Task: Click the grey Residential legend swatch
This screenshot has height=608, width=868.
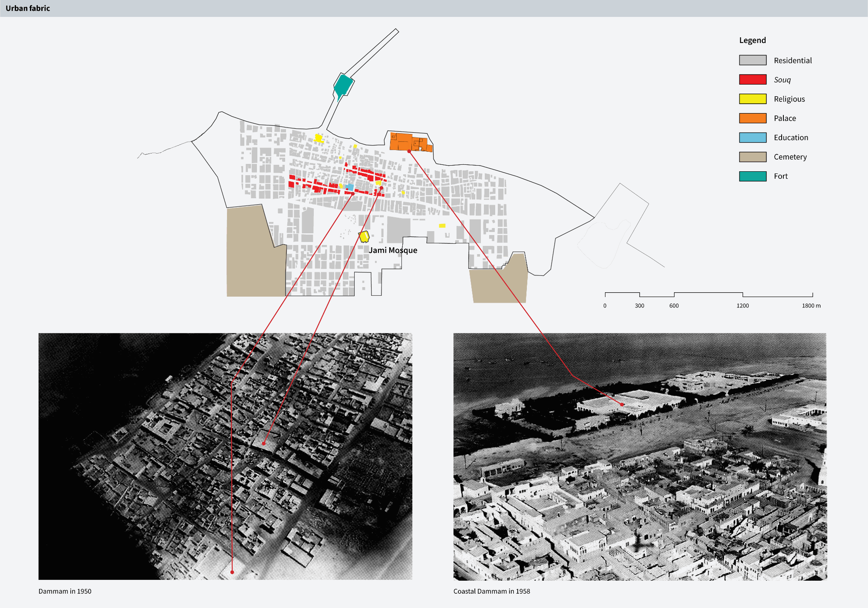Action: pyautogui.click(x=753, y=60)
